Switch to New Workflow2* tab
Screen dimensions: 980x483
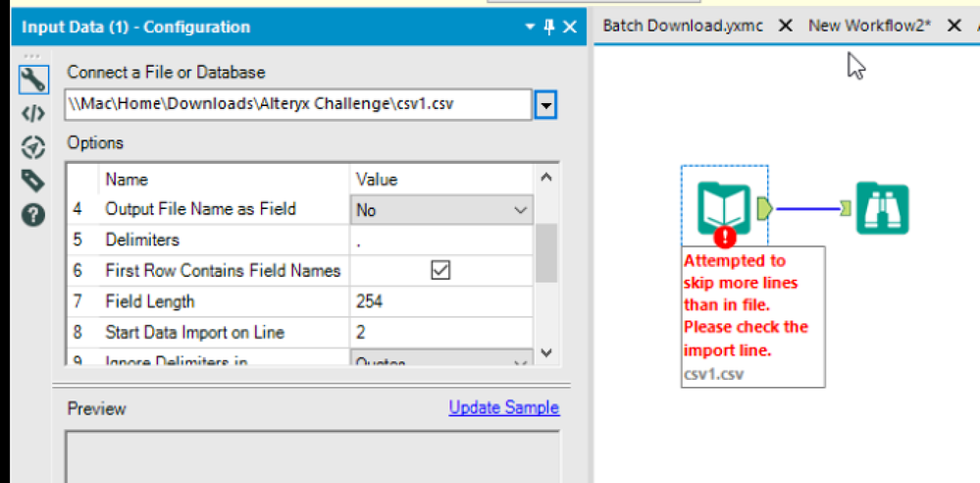[870, 26]
